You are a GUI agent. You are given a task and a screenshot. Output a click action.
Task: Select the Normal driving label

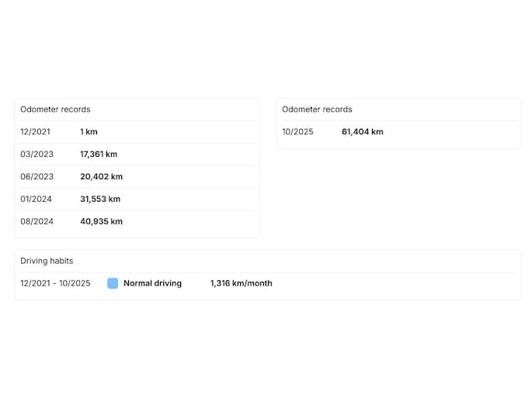(152, 283)
